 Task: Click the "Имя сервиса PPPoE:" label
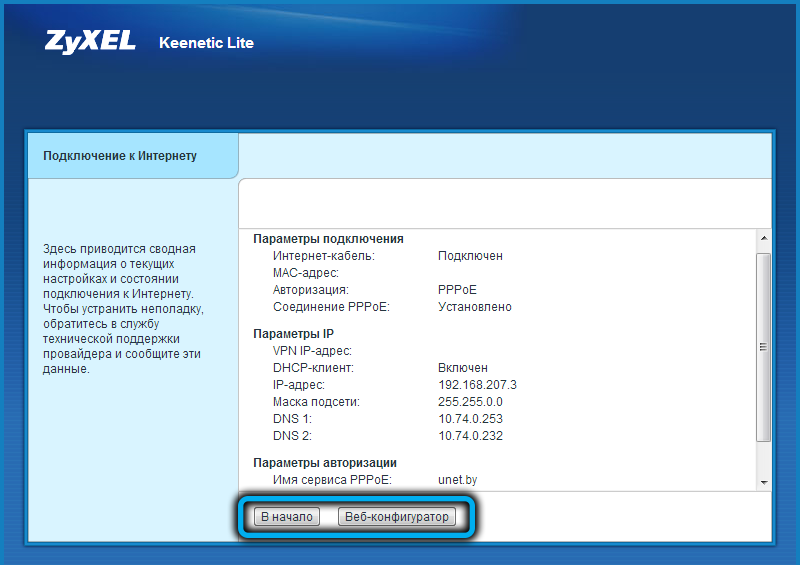(332, 480)
